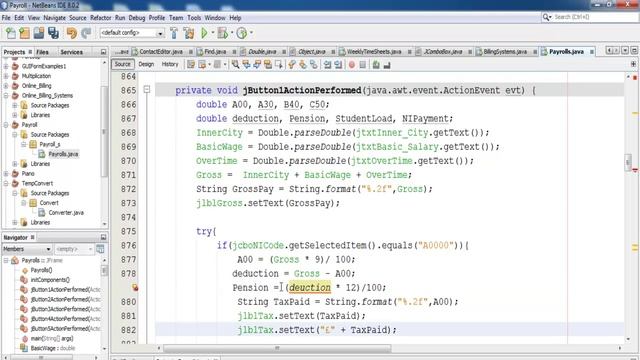This screenshot has height=360, width=640.
Task: Click the Shift Line Right editor icon
Action: point(338,64)
